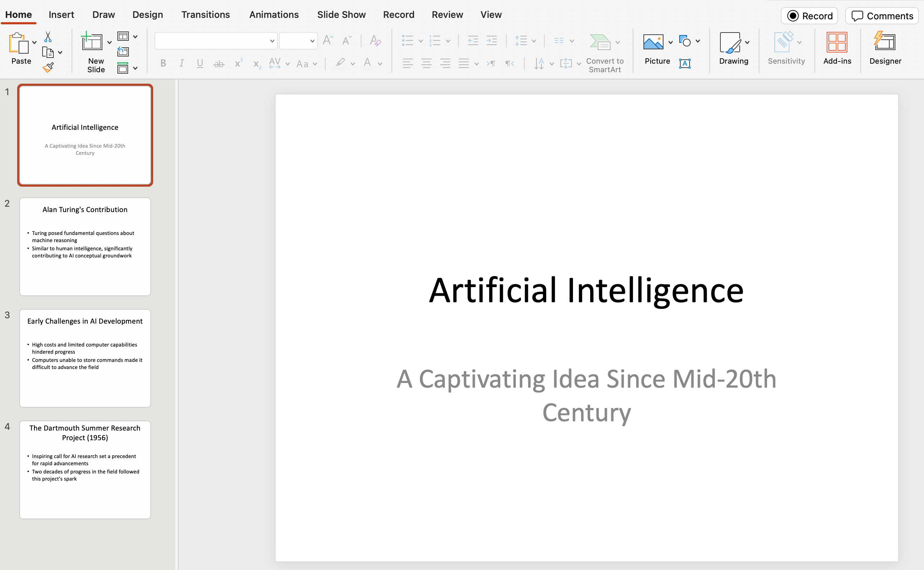Click the Add-ins icon
924x570 pixels.
[x=837, y=48]
